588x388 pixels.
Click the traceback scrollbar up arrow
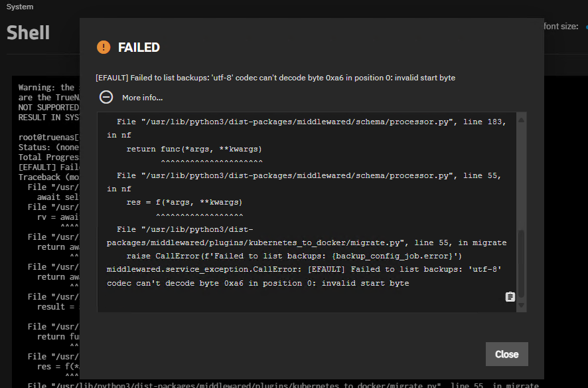(522, 120)
